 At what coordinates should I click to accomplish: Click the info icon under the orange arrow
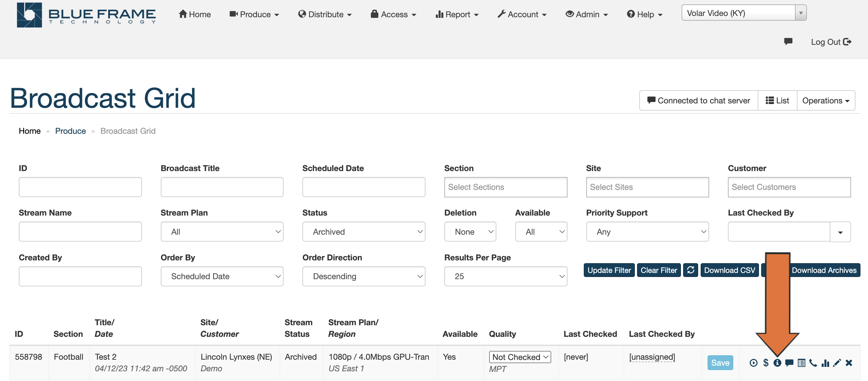click(777, 364)
